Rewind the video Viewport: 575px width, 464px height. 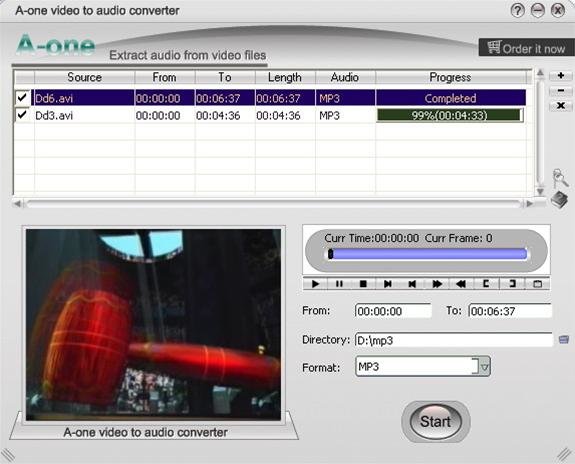pos(461,284)
